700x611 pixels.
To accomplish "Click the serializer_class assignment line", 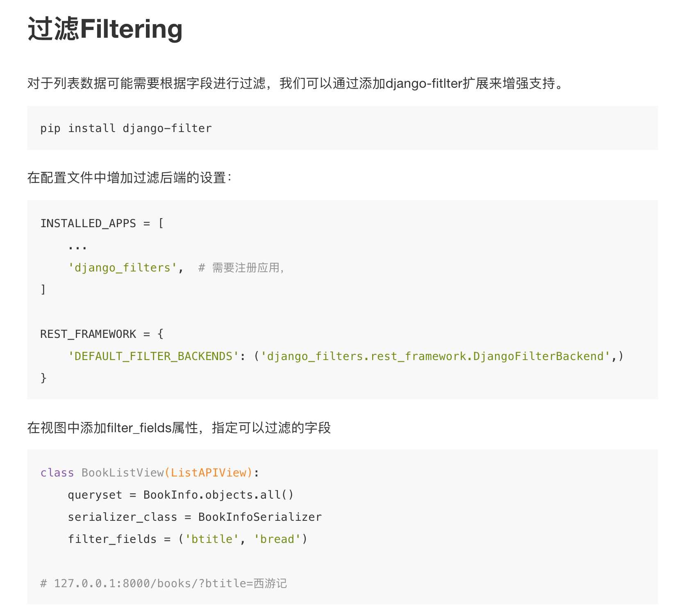I will tap(195, 517).
